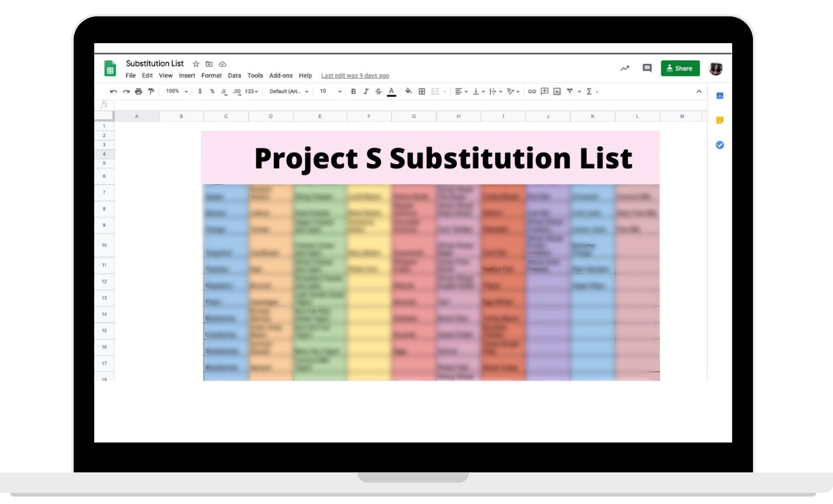Open Google Keep from side panel
The height and width of the screenshot is (504, 833).
(x=719, y=120)
